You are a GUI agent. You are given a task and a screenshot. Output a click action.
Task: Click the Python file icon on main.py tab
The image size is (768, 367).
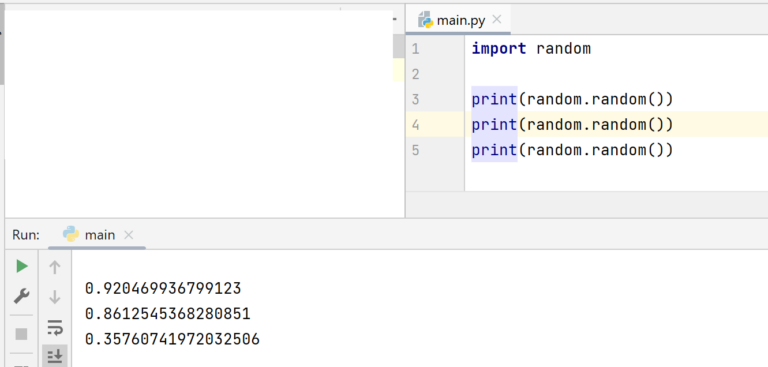click(x=425, y=20)
